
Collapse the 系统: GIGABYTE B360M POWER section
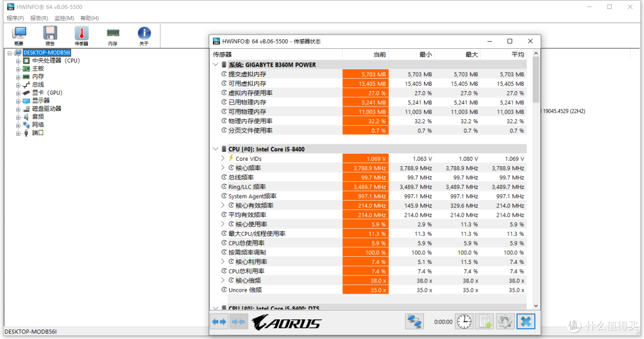(x=216, y=64)
